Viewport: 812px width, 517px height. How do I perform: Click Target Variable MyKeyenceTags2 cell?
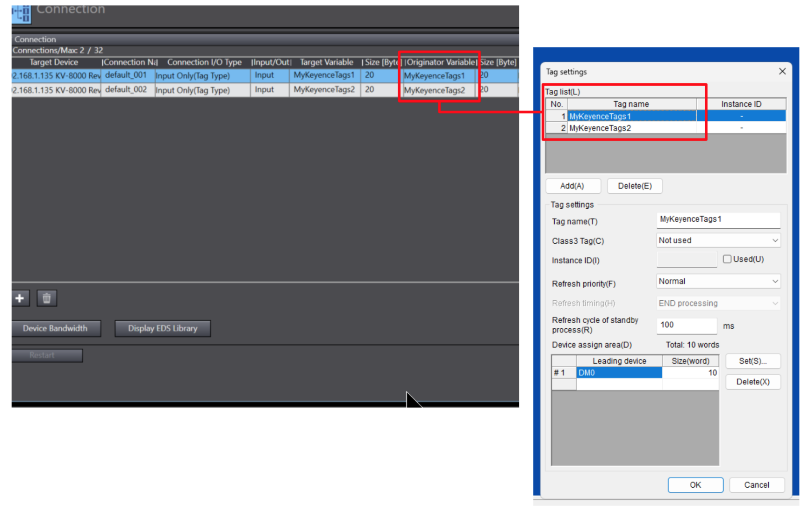point(325,90)
